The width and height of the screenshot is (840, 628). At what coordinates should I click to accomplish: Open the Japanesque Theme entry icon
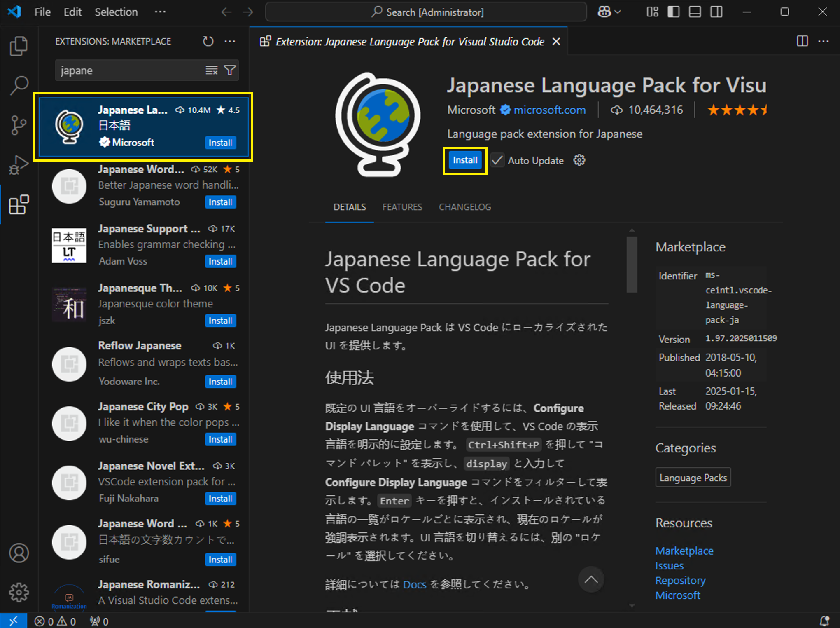pos(69,305)
